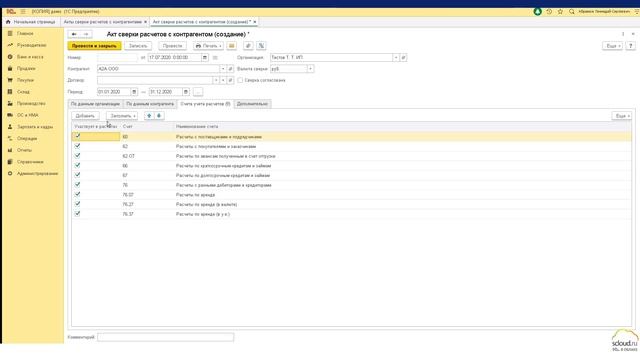This screenshot has width=640, height=360.
Task: Uncheck account 76 participation checkbox
Action: [78, 184]
